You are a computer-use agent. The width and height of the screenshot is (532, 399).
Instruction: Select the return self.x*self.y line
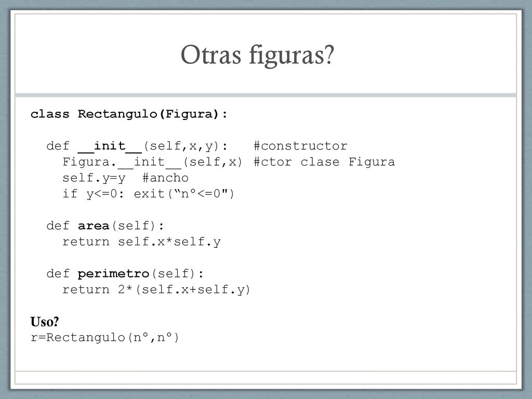coord(141,242)
